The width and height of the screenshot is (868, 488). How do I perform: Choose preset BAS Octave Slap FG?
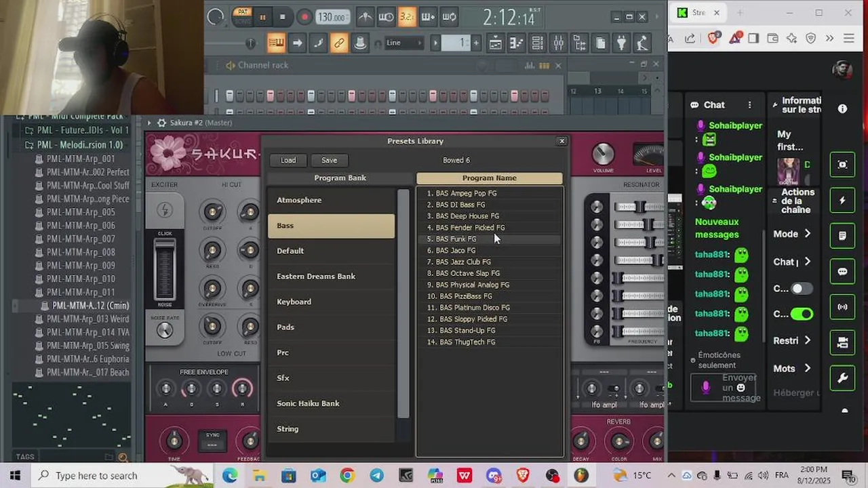click(489, 273)
